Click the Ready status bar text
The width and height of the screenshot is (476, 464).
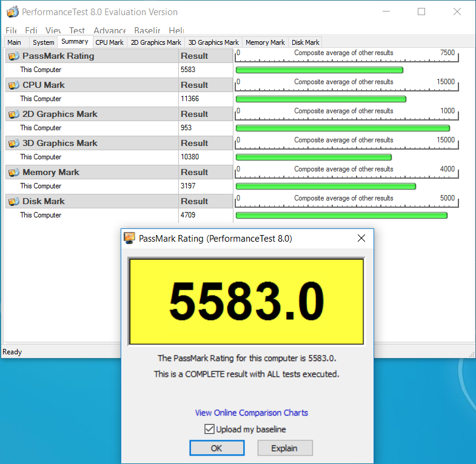12,352
